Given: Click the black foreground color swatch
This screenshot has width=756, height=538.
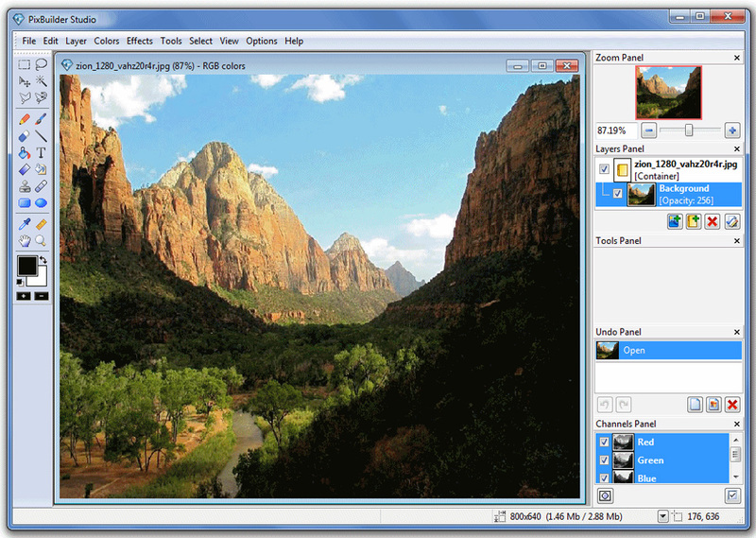Looking at the screenshot, I should 27,266.
